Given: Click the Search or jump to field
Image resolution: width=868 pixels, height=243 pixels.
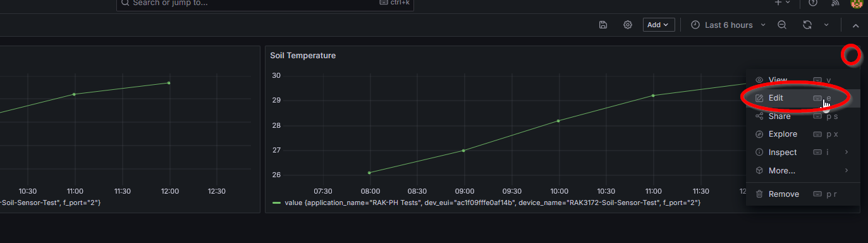Looking at the screenshot, I should pos(265,3).
